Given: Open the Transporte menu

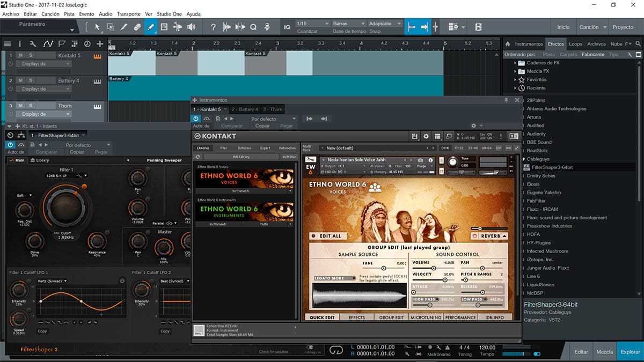Looking at the screenshot, I should click(x=128, y=14).
